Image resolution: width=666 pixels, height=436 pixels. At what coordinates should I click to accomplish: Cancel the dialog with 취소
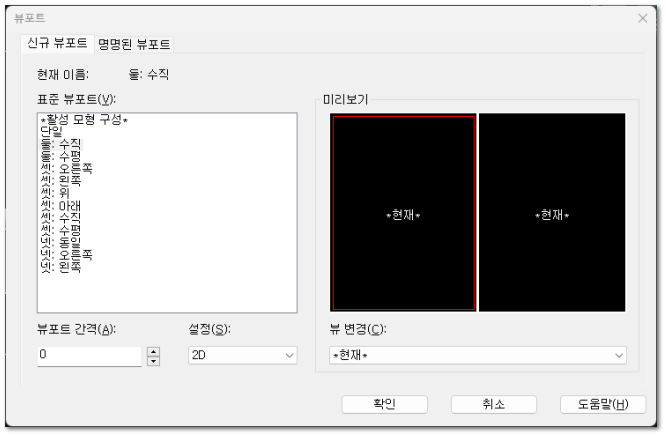tap(494, 404)
